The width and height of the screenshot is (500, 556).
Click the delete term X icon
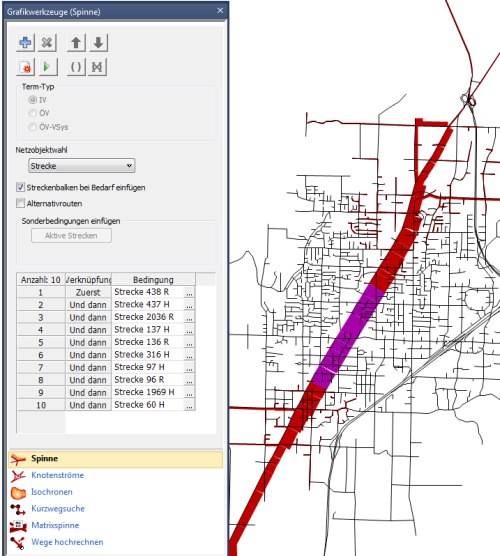point(47,43)
